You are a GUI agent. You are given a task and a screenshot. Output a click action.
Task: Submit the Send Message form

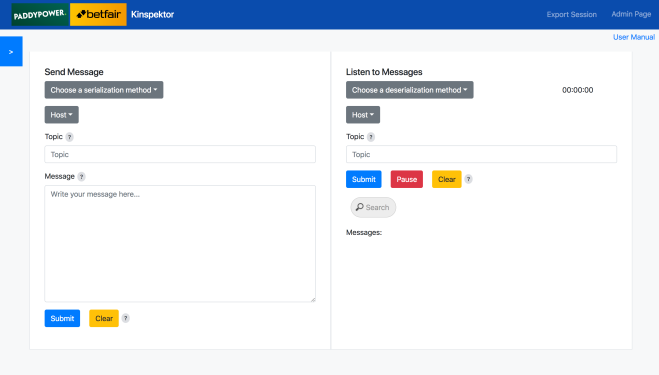62,318
